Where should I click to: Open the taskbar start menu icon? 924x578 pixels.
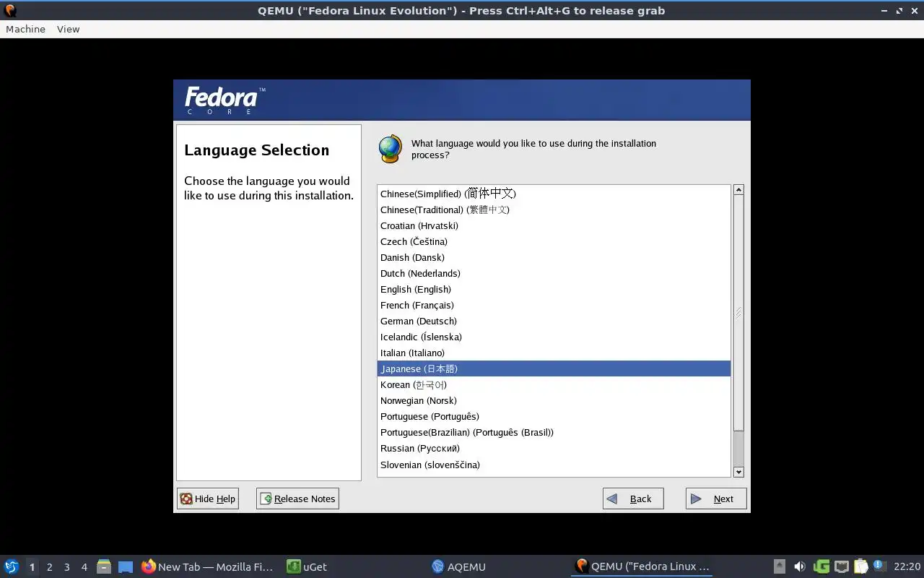pos(12,566)
